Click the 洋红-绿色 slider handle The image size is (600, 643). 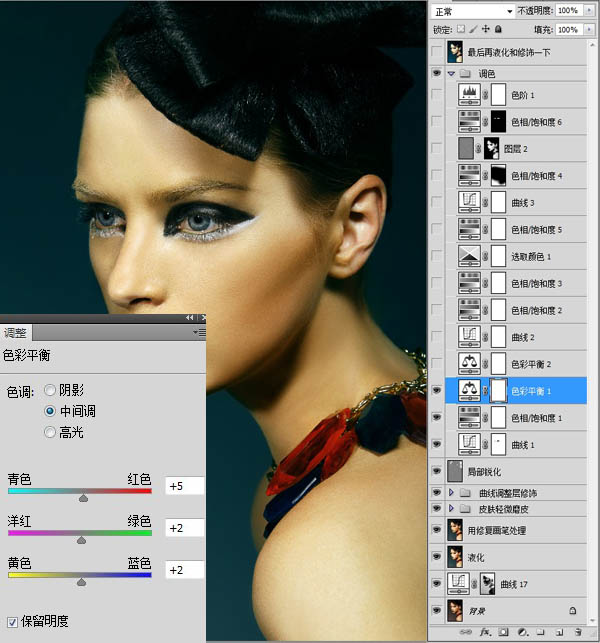(x=81, y=540)
